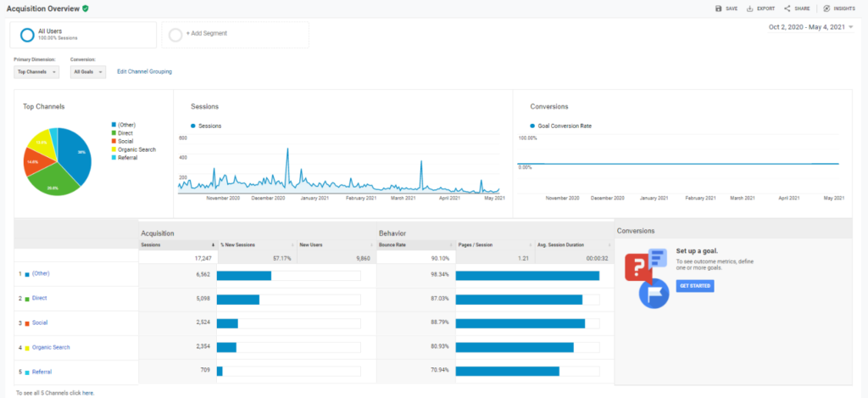
Task: Click the Save icon in top toolbar
Action: (x=719, y=8)
